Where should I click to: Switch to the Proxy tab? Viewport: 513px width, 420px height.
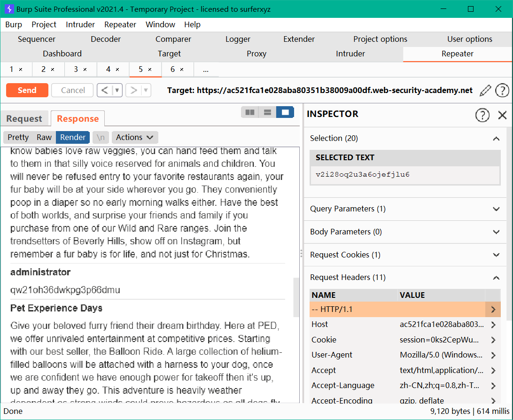[256, 54]
